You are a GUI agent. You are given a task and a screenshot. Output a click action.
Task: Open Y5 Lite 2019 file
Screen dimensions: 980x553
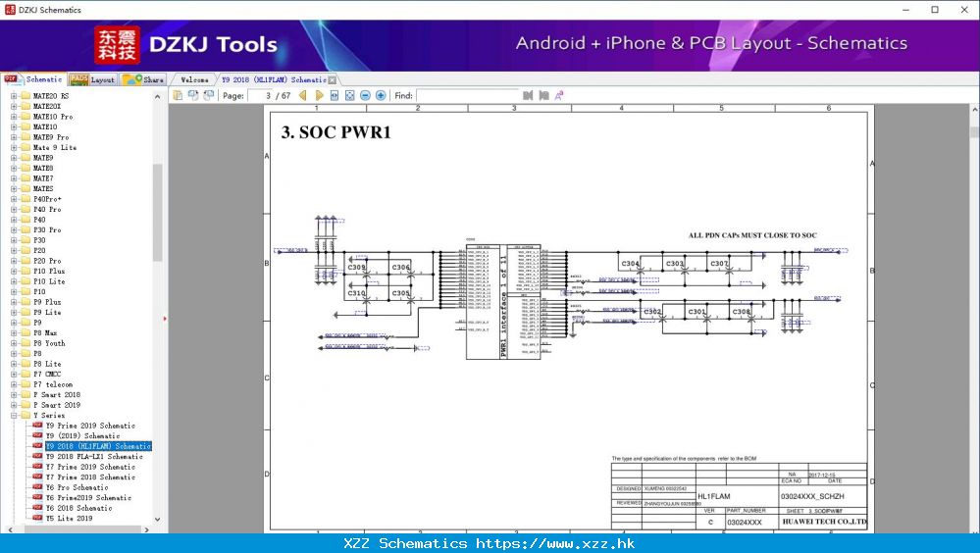[x=70, y=519]
